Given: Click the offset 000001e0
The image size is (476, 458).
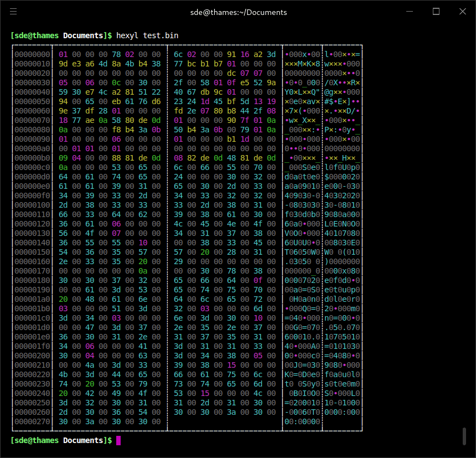Looking at the screenshot, I should [x=32, y=337].
